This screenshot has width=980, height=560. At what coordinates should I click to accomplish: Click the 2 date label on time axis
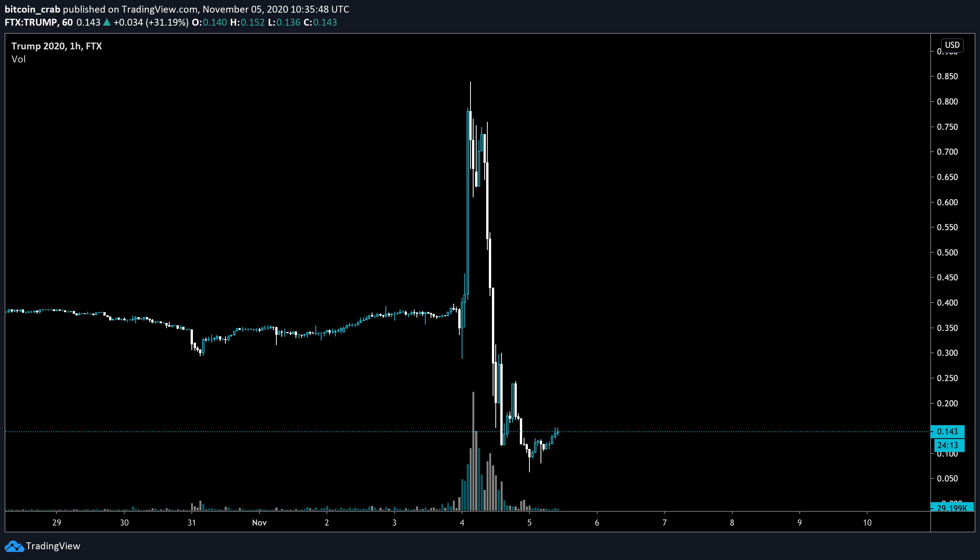pyautogui.click(x=327, y=523)
